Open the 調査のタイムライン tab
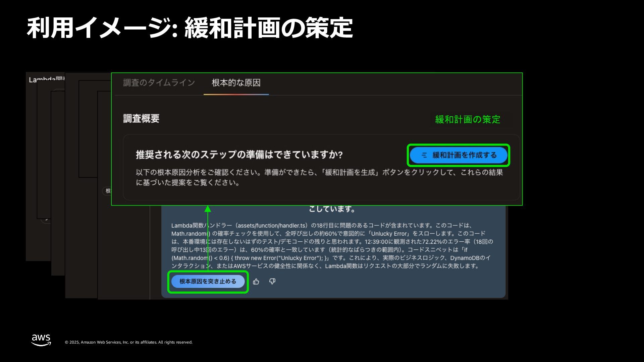This screenshot has height=362, width=644. tap(159, 83)
